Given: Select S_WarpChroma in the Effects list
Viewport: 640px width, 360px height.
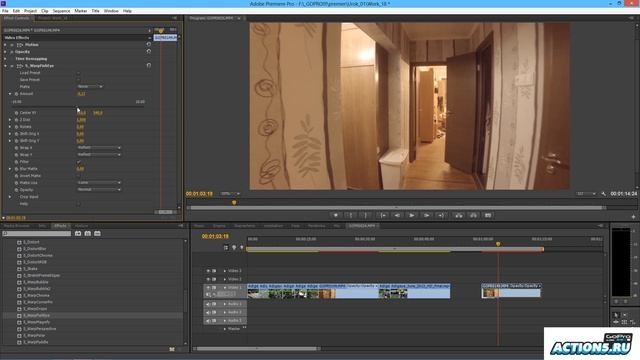Looking at the screenshot, I should [36, 296].
